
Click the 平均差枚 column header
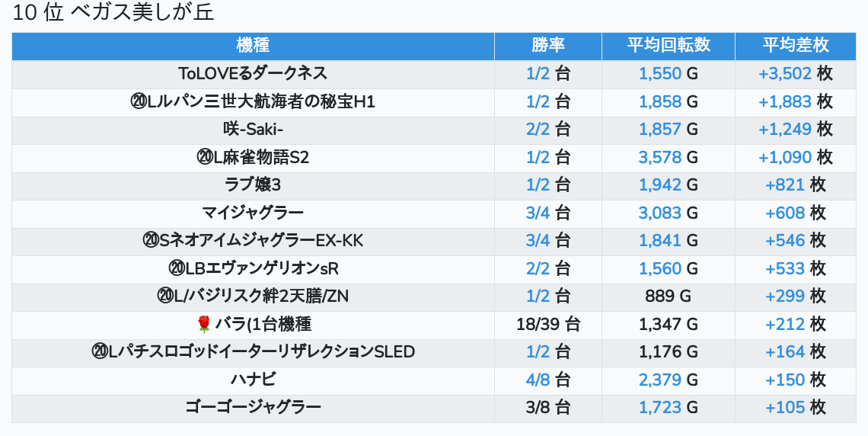tap(796, 46)
